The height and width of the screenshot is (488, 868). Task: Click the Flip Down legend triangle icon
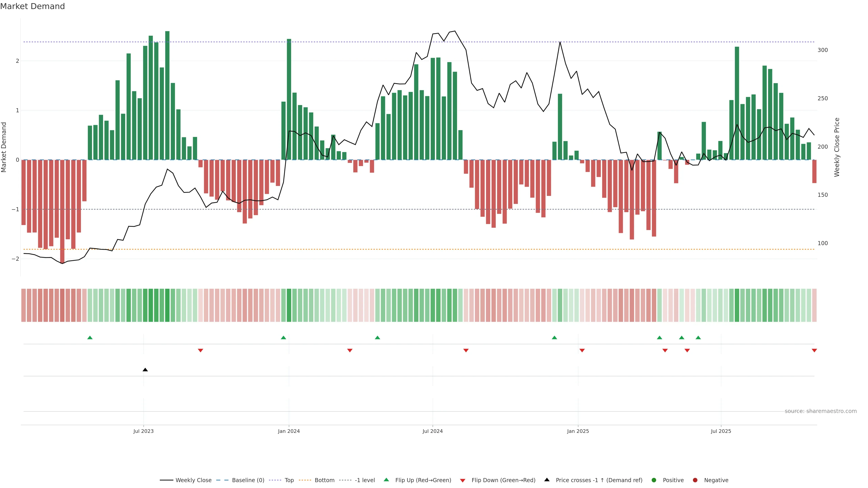463,480
